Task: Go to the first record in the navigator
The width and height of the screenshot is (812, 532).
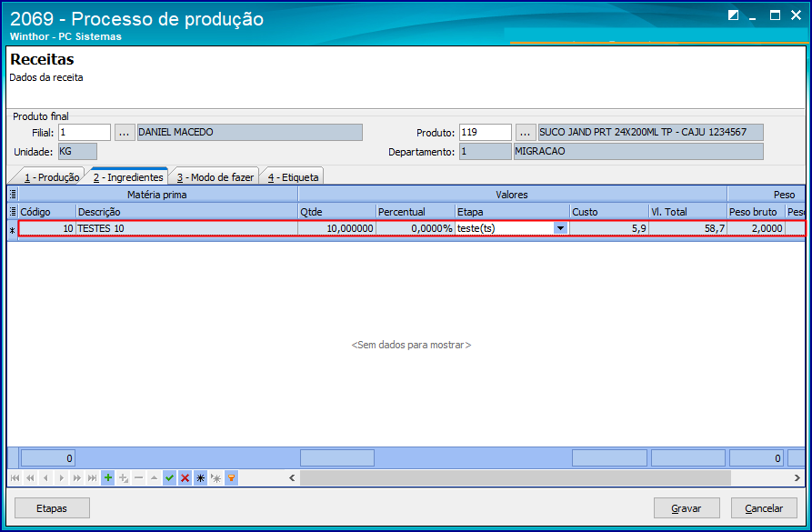Action: pos(15,477)
